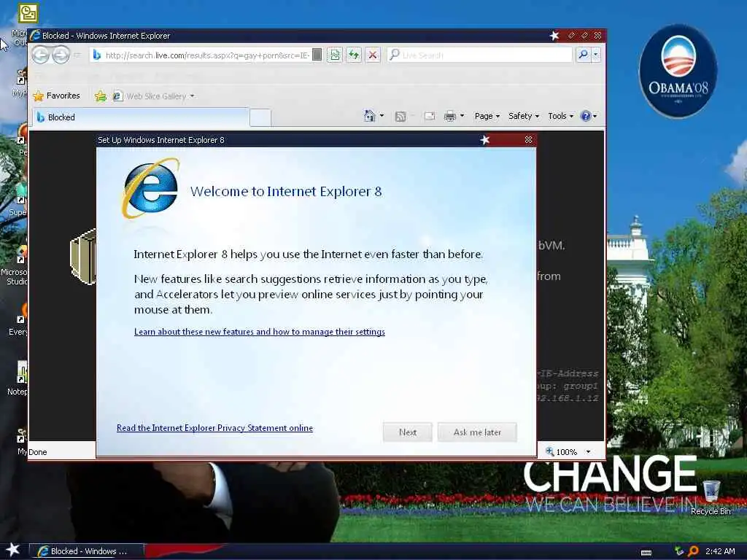Open the Page menu

coord(487,116)
